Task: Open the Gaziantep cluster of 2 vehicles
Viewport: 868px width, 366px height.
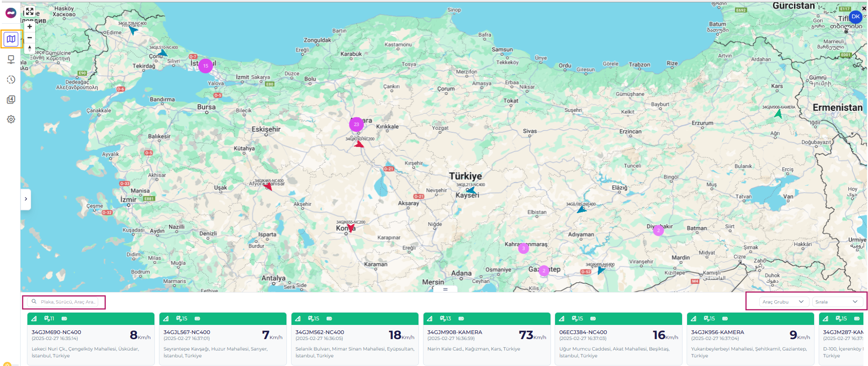Action: click(x=544, y=271)
